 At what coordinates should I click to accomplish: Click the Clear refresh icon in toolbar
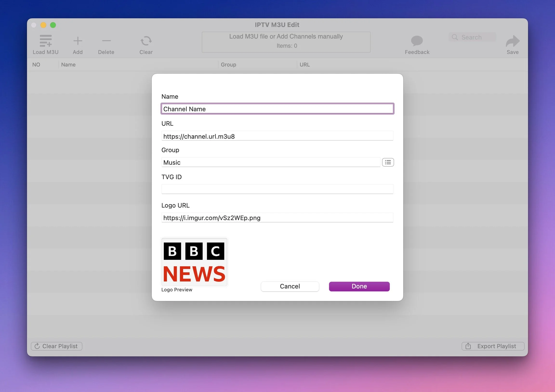146,41
